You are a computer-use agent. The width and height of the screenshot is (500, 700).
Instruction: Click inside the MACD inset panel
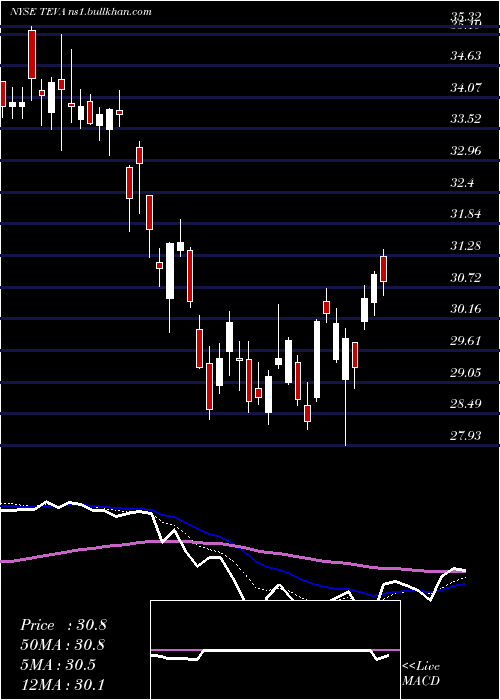tap(275, 650)
